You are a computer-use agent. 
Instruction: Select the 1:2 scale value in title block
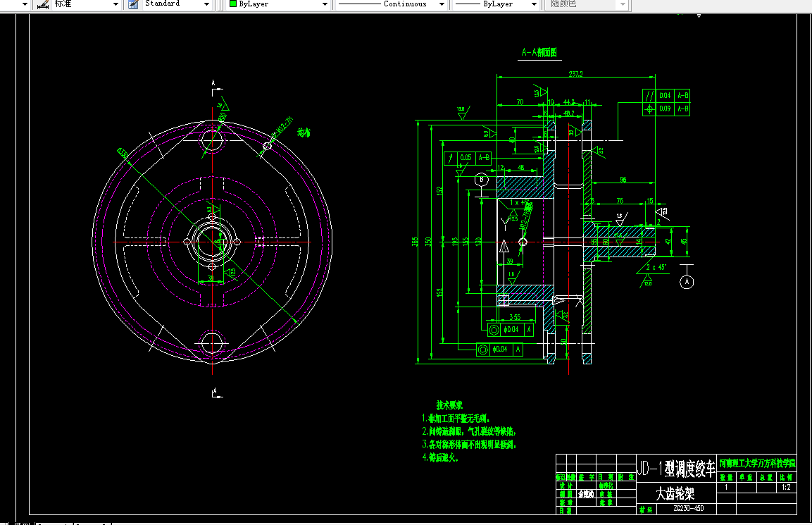tap(786, 487)
